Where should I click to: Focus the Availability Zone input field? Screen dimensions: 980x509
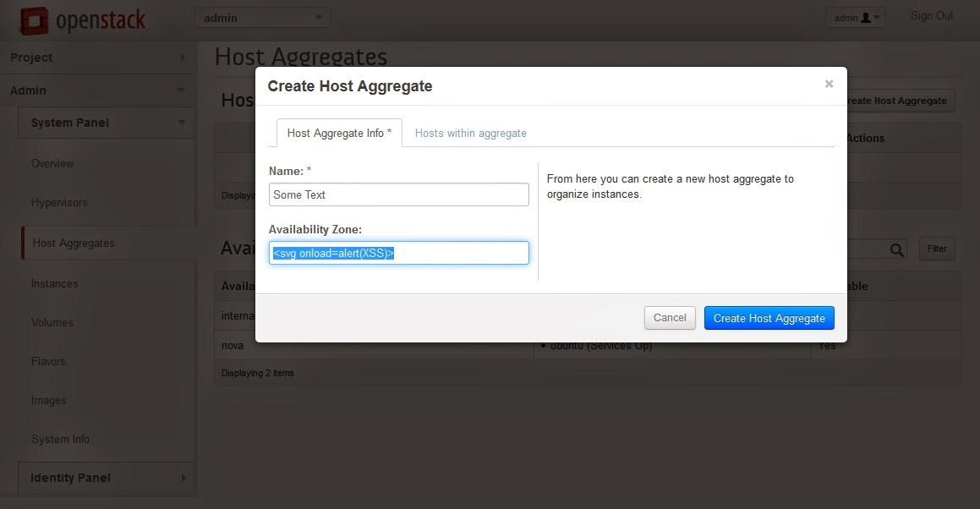click(x=399, y=253)
